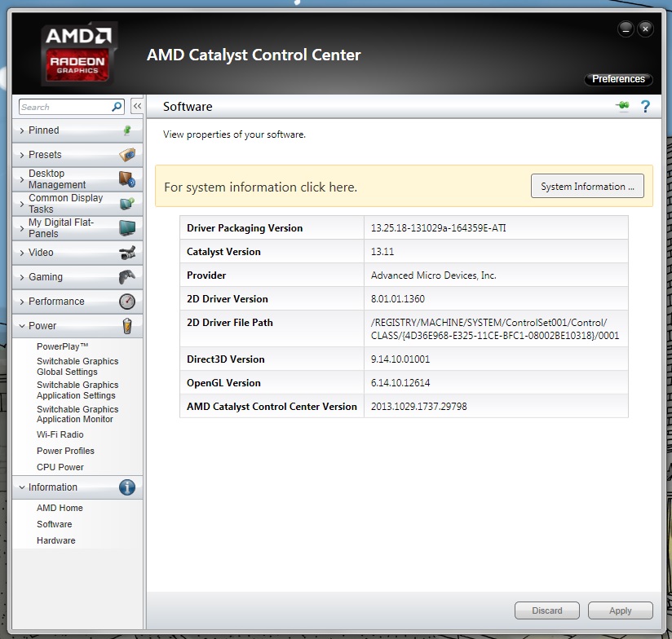The width and height of the screenshot is (672, 639).
Task: Minimize the Catalyst Control Center window
Action: [626, 29]
